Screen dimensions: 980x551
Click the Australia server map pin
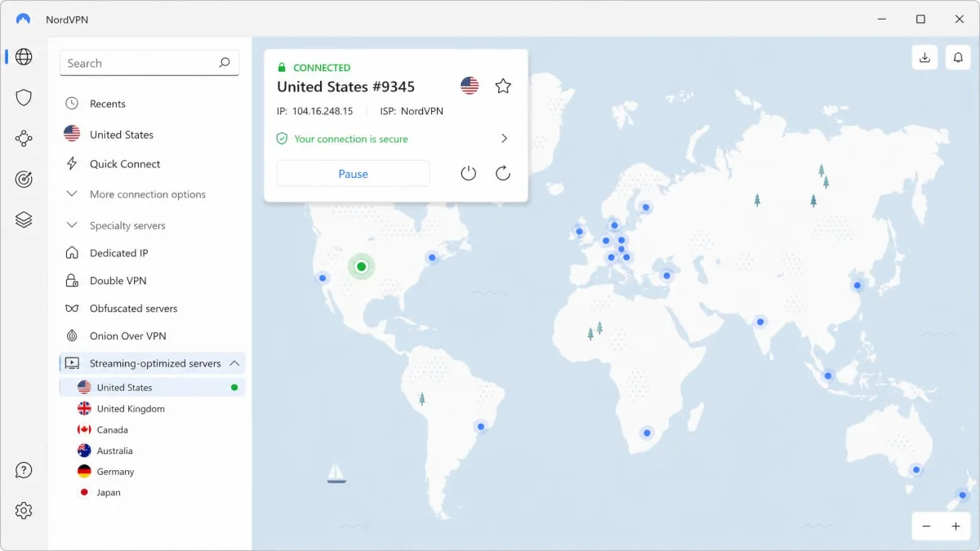pos(916,469)
